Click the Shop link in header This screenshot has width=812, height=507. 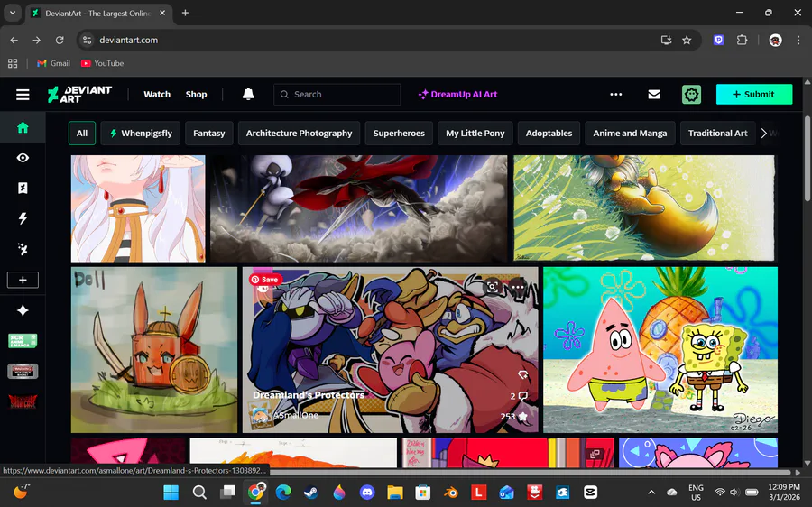pos(197,94)
